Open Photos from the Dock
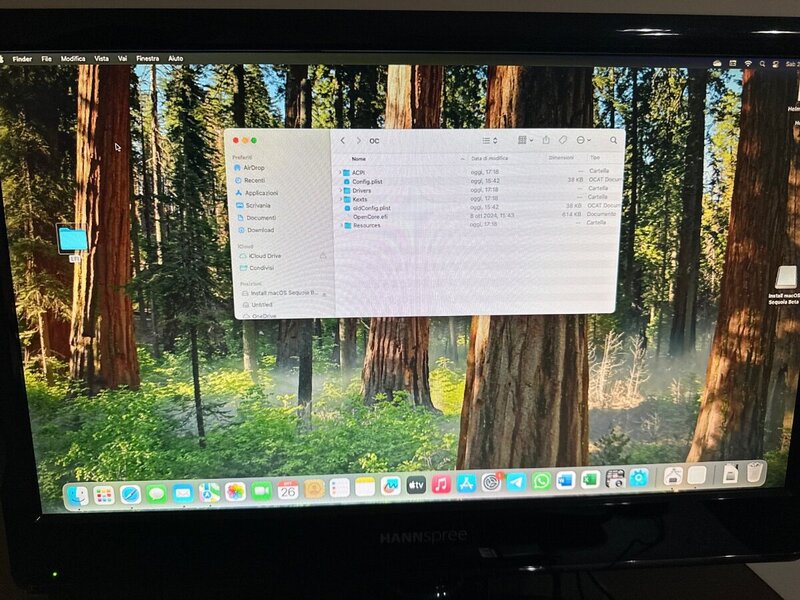Viewport: 800px width, 600px height. pyautogui.click(x=235, y=492)
